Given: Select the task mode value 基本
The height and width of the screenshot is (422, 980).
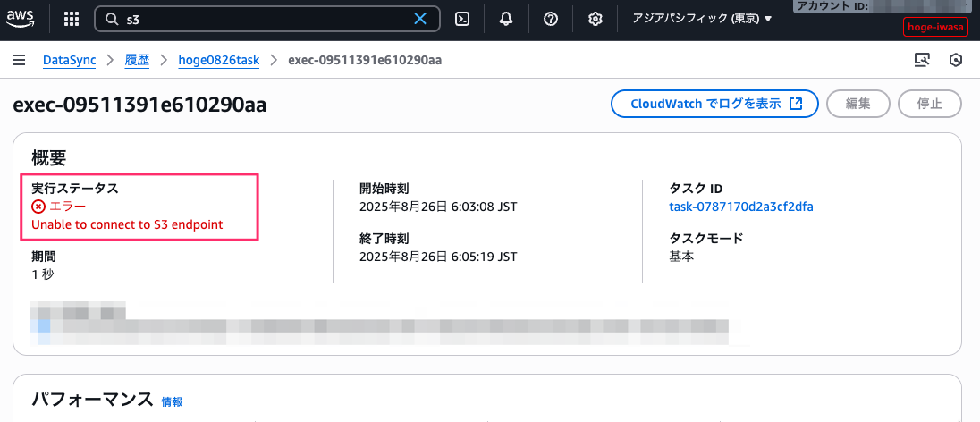Looking at the screenshot, I should [x=681, y=257].
